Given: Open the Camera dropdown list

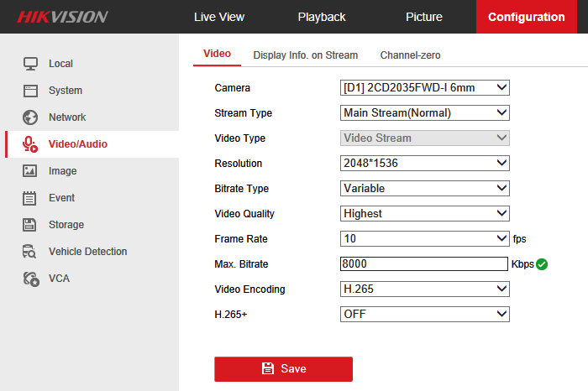Looking at the screenshot, I should click(x=424, y=87).
